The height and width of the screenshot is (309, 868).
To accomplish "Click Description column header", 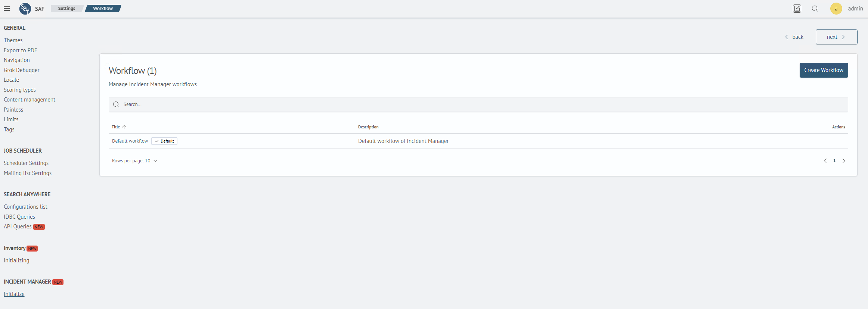I will pos(368,127).
